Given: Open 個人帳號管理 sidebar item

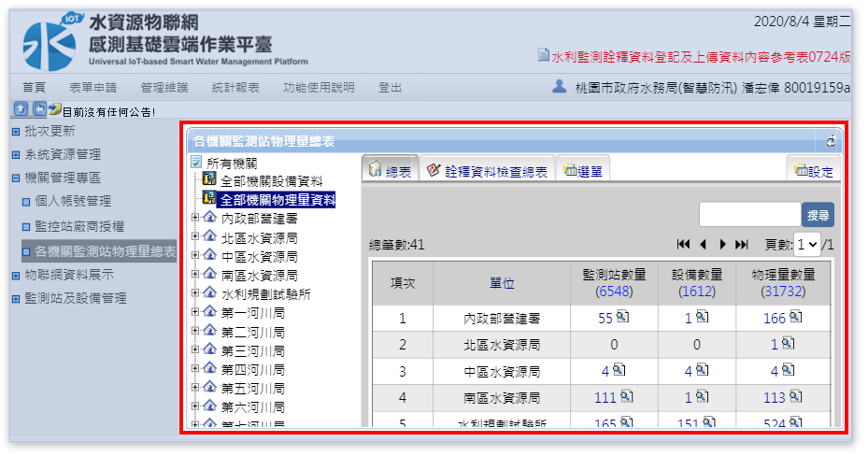Looking at the screenshot, I should pos(73,201).
